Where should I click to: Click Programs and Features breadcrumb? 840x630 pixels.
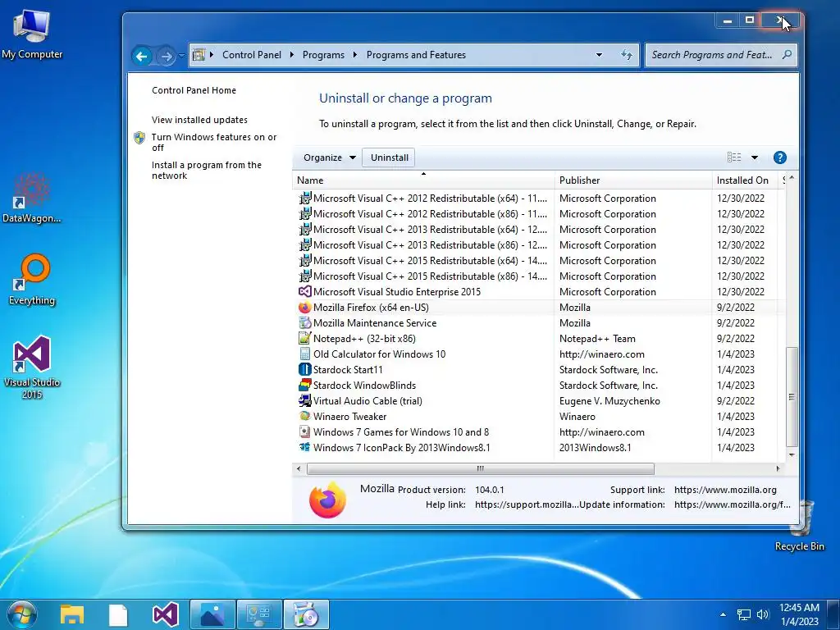click(x=416, y=55)
